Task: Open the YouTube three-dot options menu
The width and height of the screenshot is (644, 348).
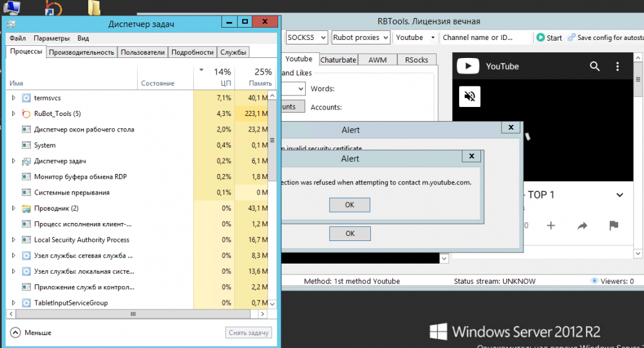Action: point(618,66)
